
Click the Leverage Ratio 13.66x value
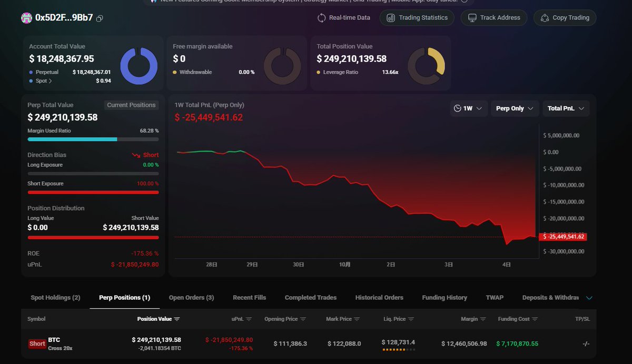(x=390, y=72)
